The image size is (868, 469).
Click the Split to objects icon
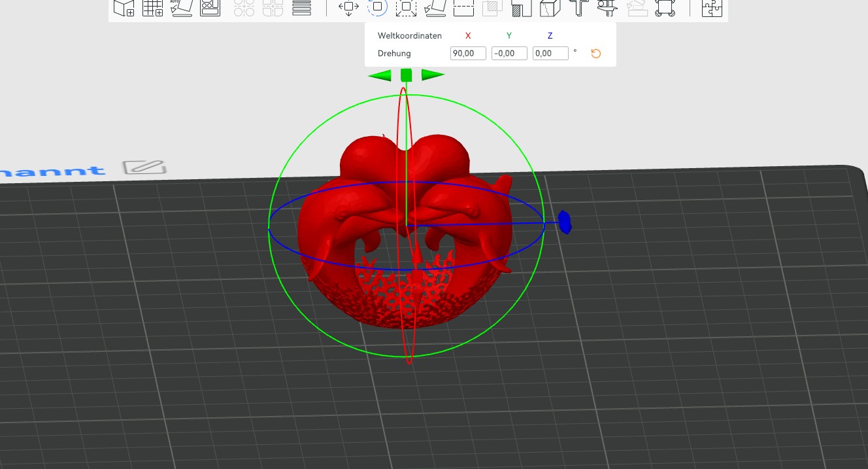tap(244, 8)
